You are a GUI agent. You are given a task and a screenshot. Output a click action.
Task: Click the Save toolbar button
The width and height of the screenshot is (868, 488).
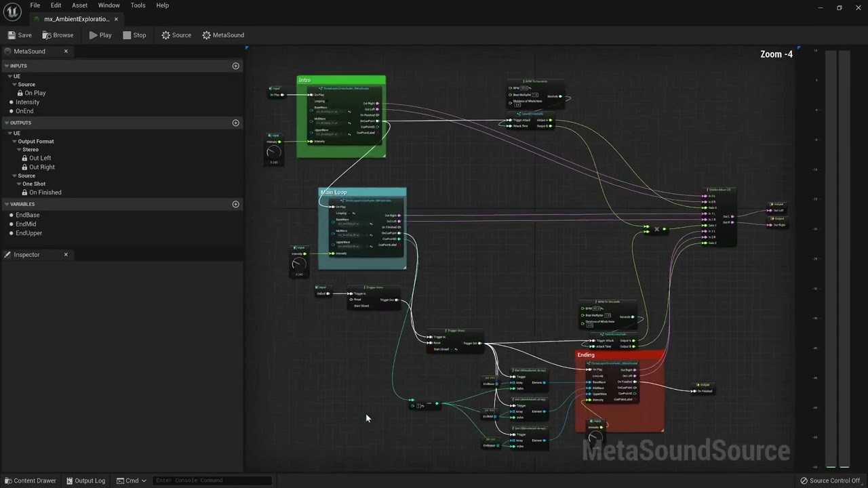tap(20, 35)
